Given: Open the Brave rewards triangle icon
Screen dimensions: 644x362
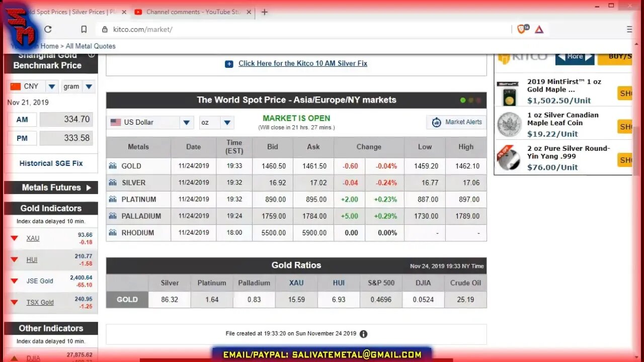Looking at the screenshot, I should (x=539, y=30).
